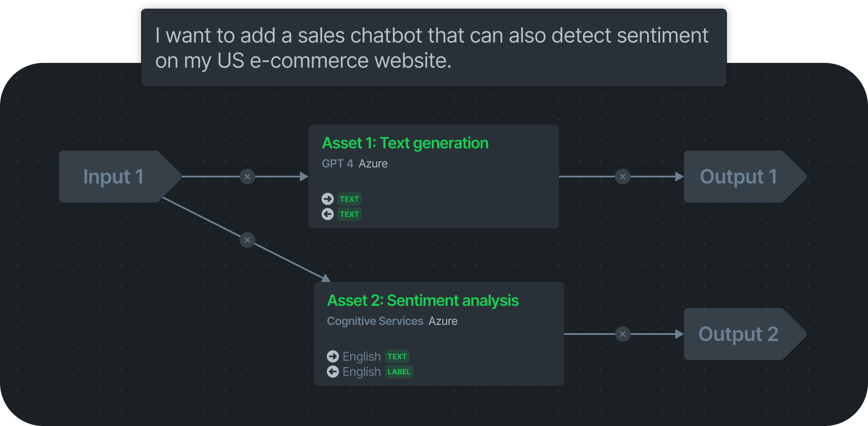Click Asset 1 input arrow icon
The image size is (868, 426).
coord(328,199)
